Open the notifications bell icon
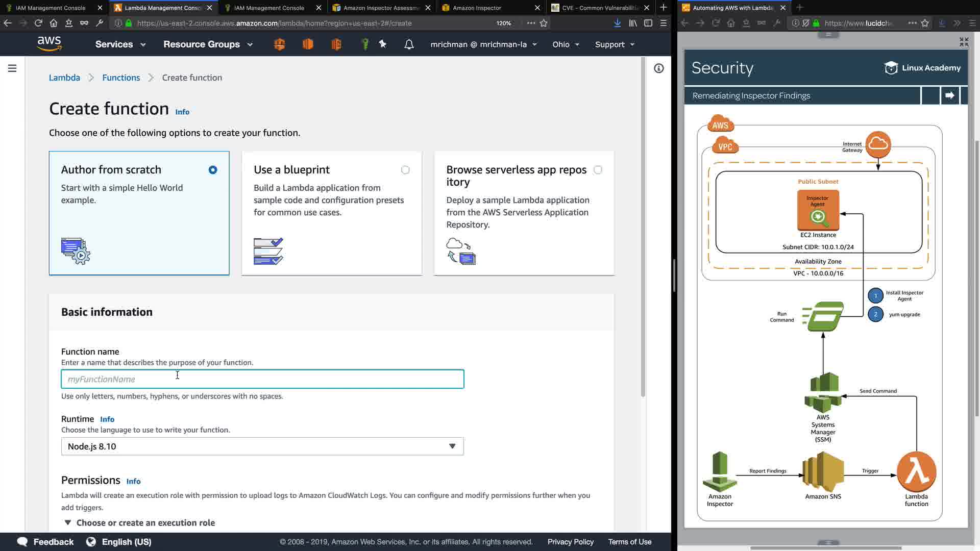Screen dimensions: 980x551 click(x=409, y=44)
